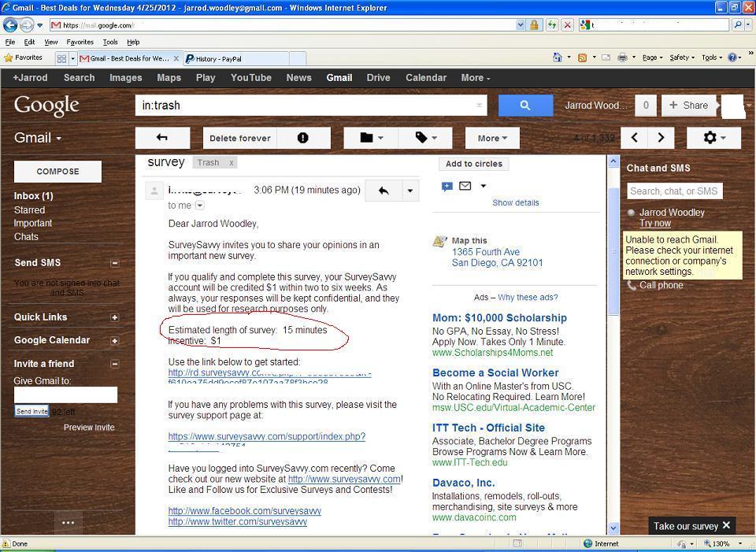Go back with the browser Back button
This screenshot has height=552, width=756.
[10, 25]
